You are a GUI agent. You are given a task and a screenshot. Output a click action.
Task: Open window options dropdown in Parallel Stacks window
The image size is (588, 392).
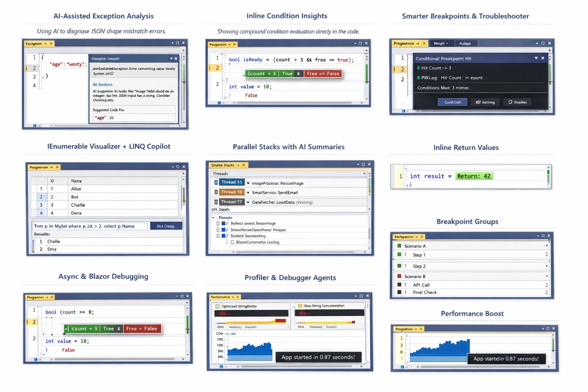point(358,165)
